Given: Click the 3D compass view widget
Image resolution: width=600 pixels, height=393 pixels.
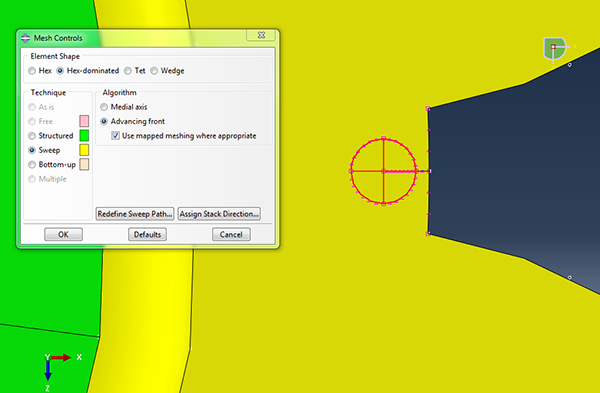Looking at the screenshot, I should click(556, 50).
